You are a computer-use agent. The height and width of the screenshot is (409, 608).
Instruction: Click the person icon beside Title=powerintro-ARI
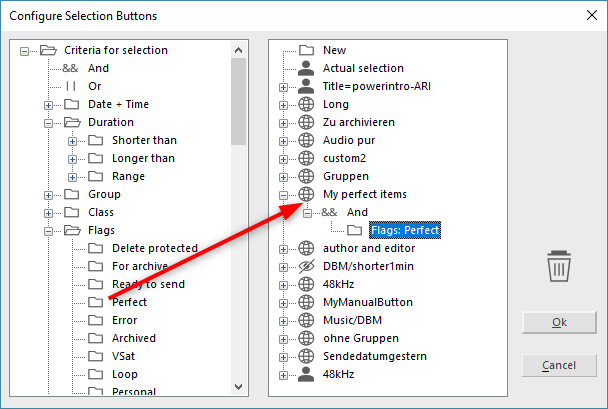click(307, 86)
